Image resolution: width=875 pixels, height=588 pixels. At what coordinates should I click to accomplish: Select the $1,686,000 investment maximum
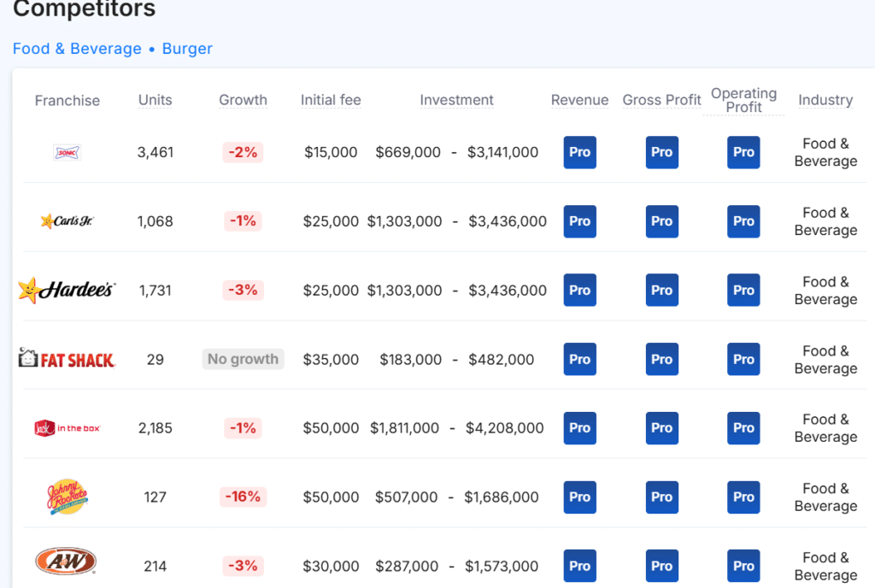(x=502, y=497)
